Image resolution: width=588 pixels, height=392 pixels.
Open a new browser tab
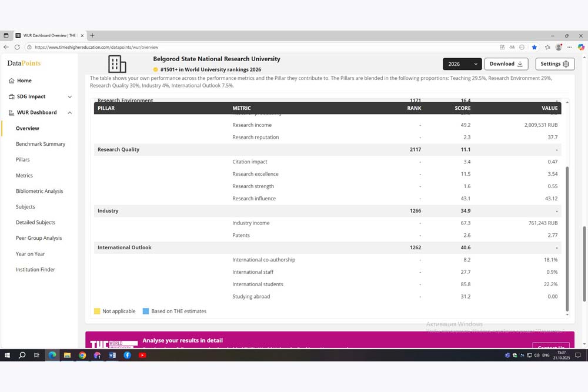[x=92, y=35]
